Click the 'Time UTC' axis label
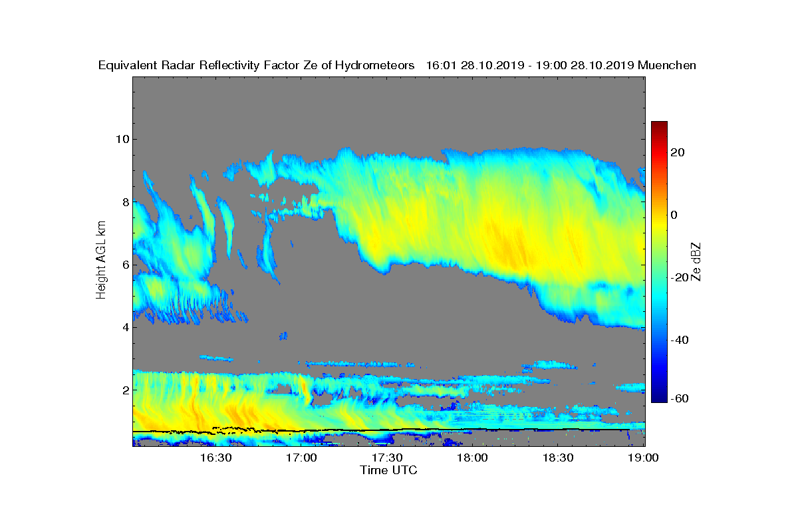 (388, 470)
